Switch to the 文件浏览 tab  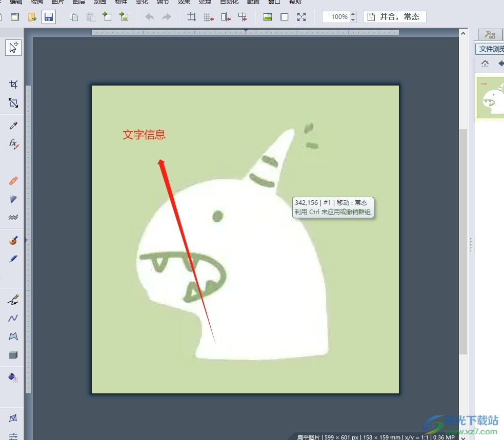point(491,49)
